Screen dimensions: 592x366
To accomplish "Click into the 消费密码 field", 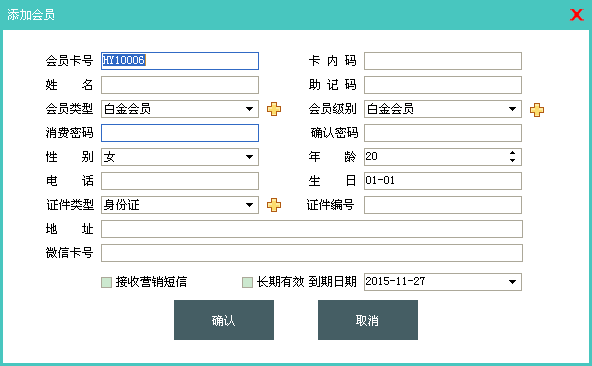I will pyautogui.click(x=180, y=133).
